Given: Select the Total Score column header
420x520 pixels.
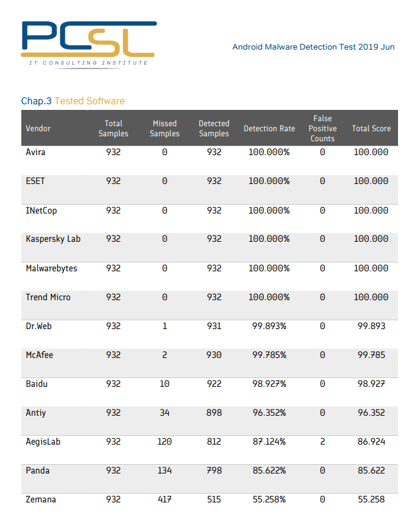Looking at the screenshot, I should [x=371, y=129].
